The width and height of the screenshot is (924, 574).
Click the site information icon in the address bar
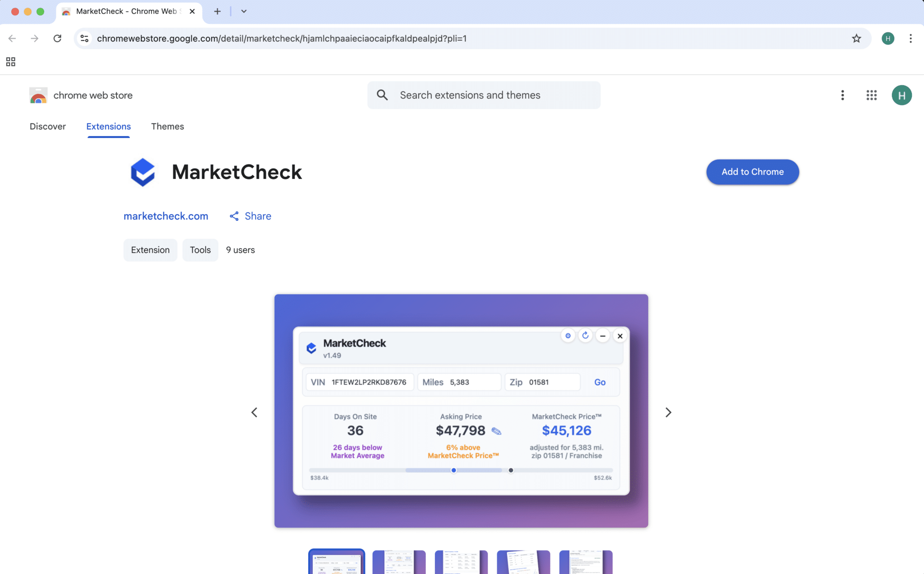coord(84,38)
